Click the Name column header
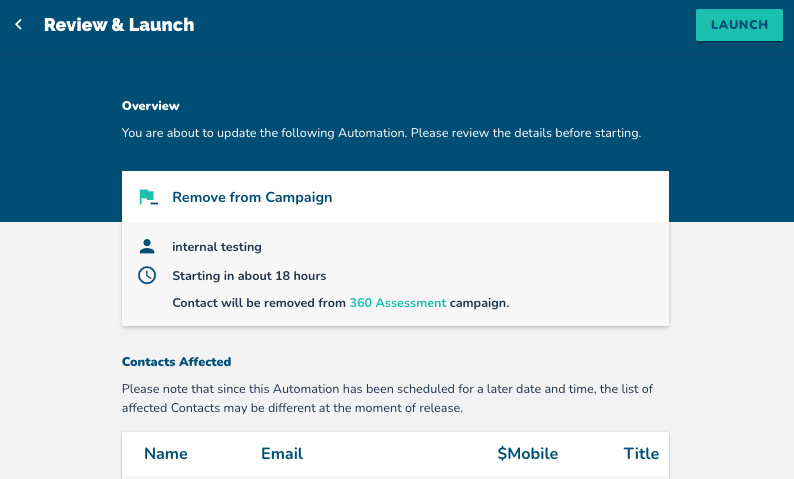Image resolution: width=794 pixels, height=479 pixels. coord(166,453)
